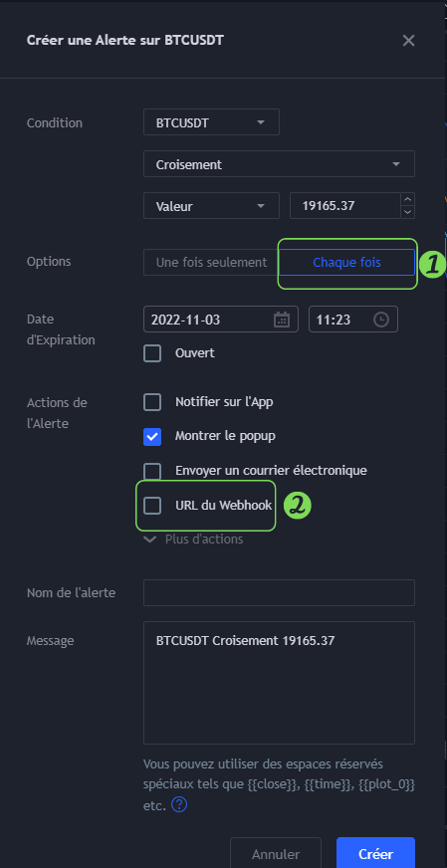Click the Annuler button
Image resolution: width=447 pixels, height=868 pixels.
click(276, 854)
